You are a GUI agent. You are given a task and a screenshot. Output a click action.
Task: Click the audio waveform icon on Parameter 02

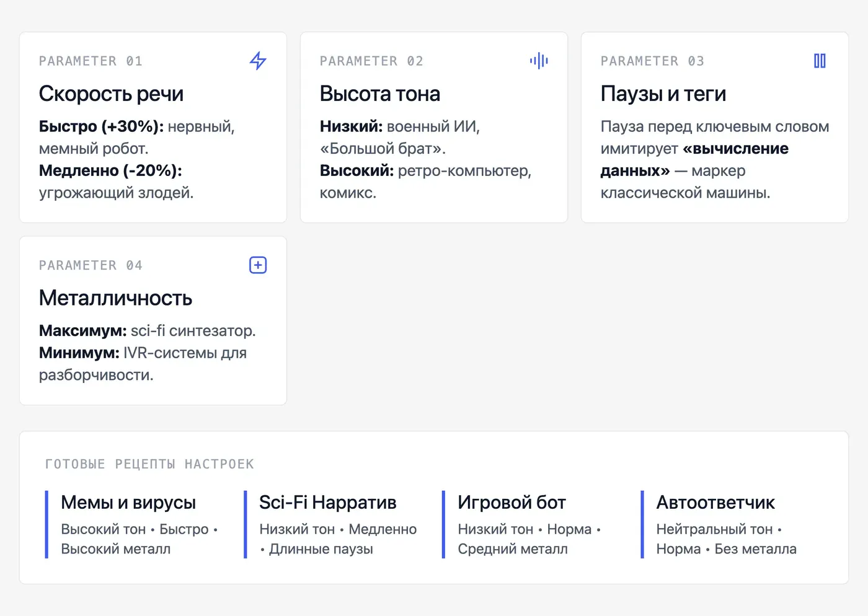539,61
